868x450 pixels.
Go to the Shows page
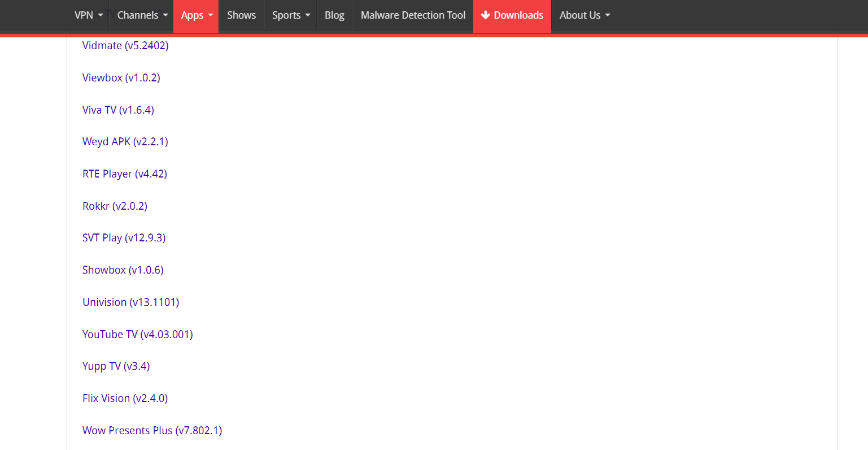[241, 15]
